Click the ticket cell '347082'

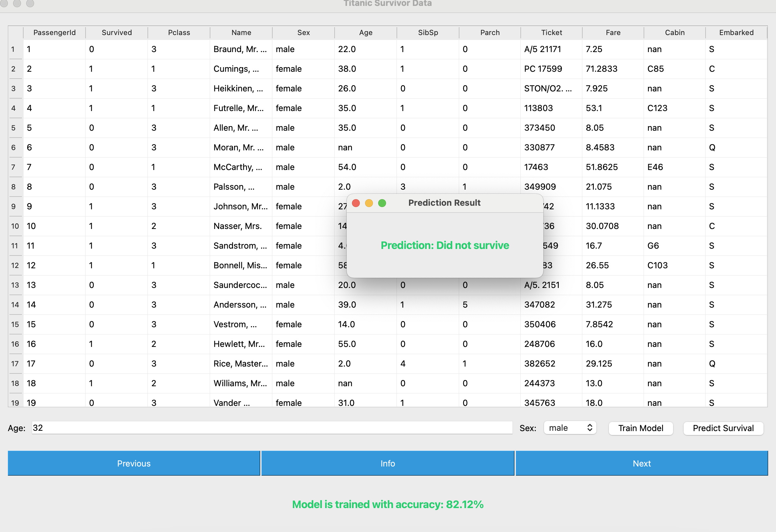[552, 305]
